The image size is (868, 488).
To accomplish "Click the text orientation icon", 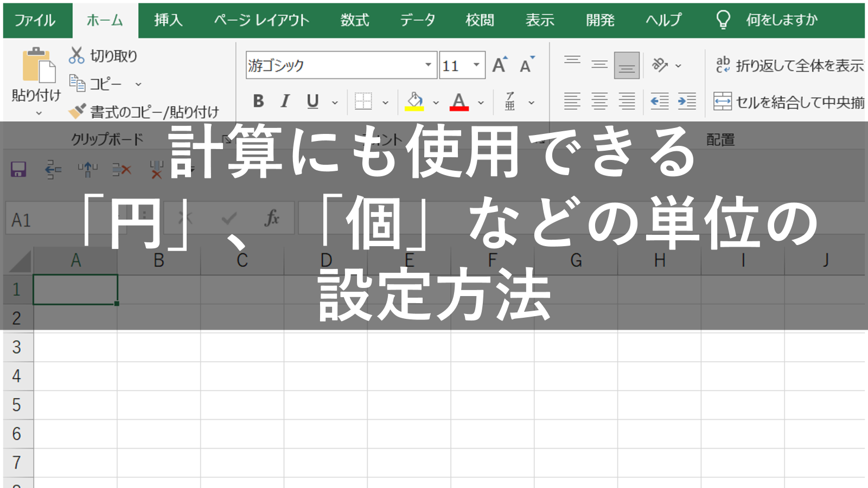I will coord(660,65).
